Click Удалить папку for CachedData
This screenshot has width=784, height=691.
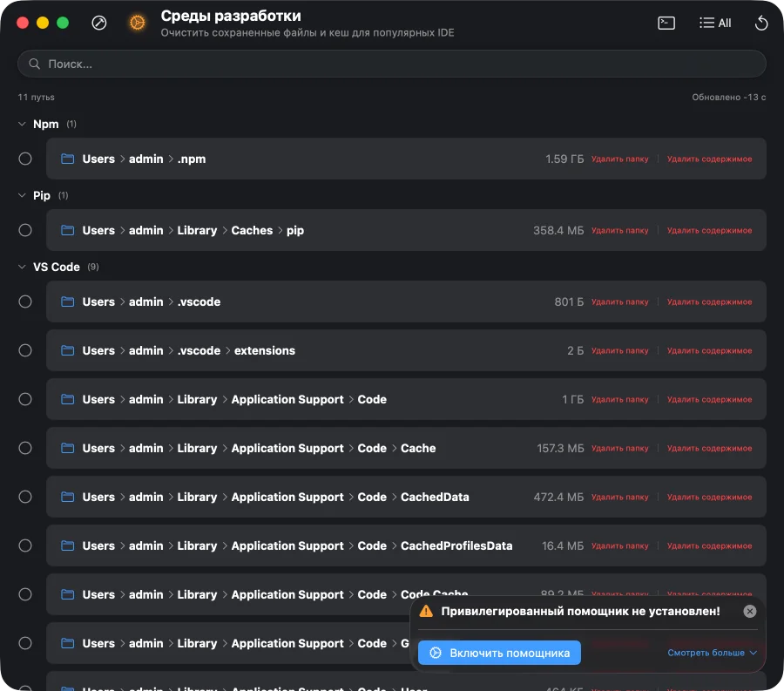620,497
